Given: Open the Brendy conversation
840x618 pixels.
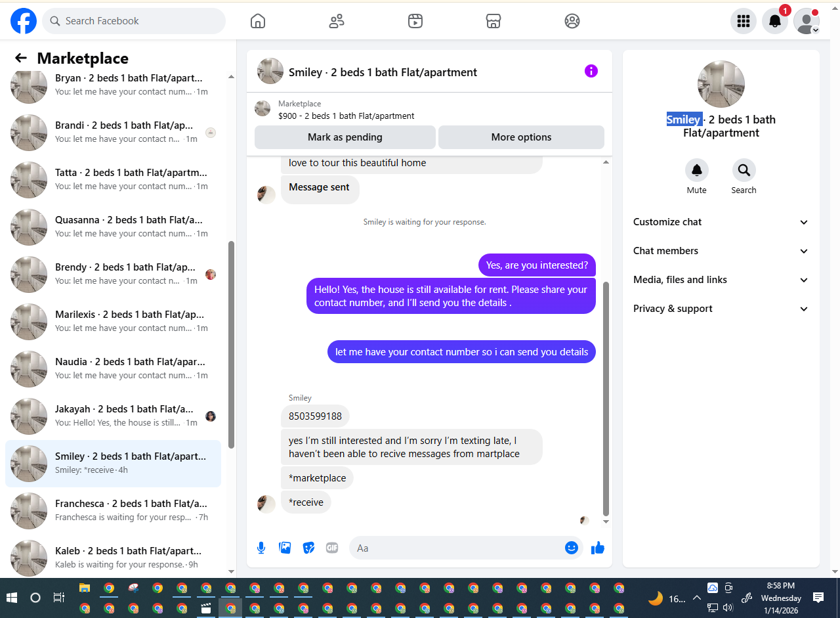Looking at the screenshot, I should [x=114, y=274].
